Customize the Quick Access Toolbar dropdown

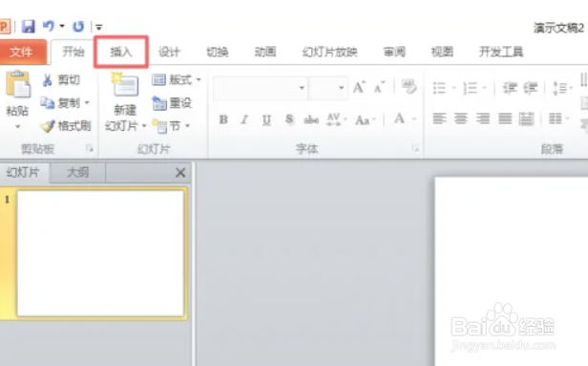tap(99, 27)
